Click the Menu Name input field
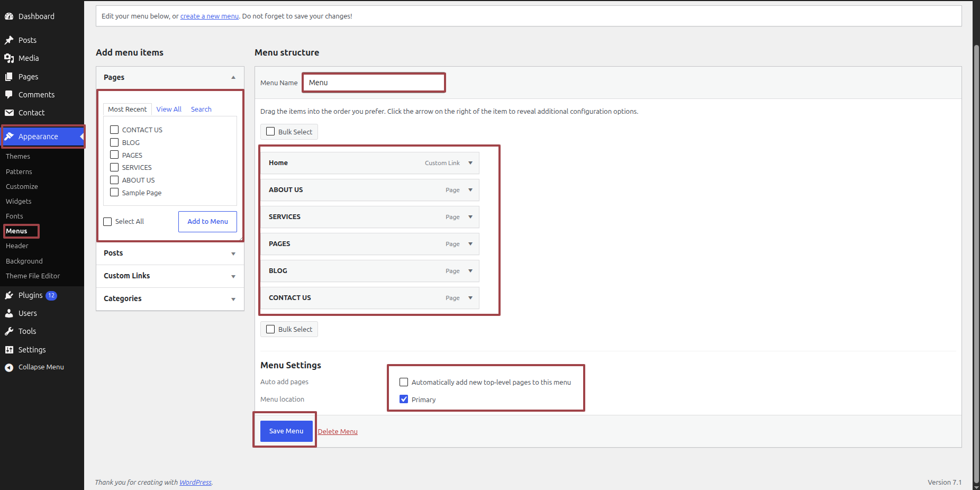 coord(374,83)
